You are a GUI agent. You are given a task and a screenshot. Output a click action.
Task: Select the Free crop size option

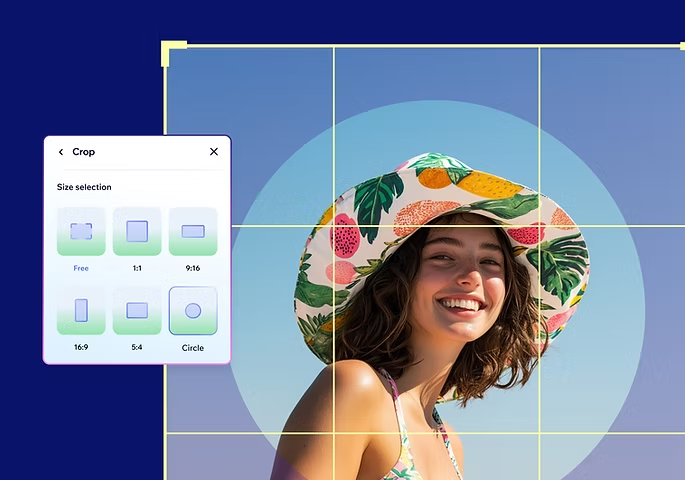[81, 231]
